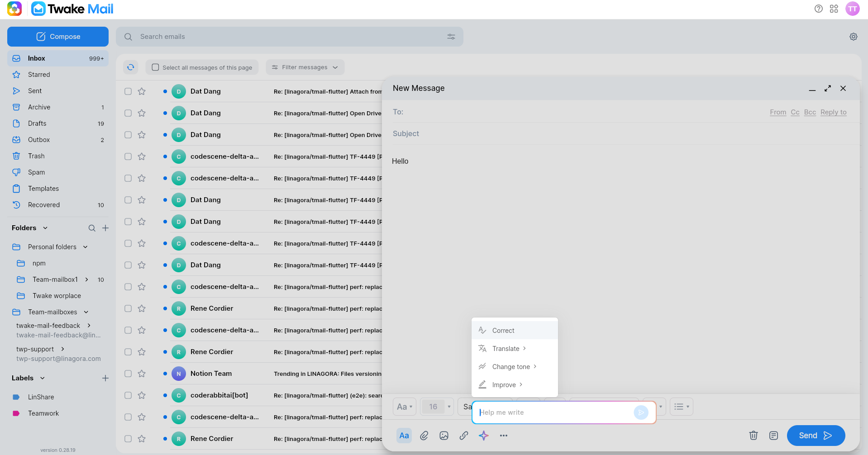Open the TT user avatar menu
868x455 pixels.
[x=853, y=9]
